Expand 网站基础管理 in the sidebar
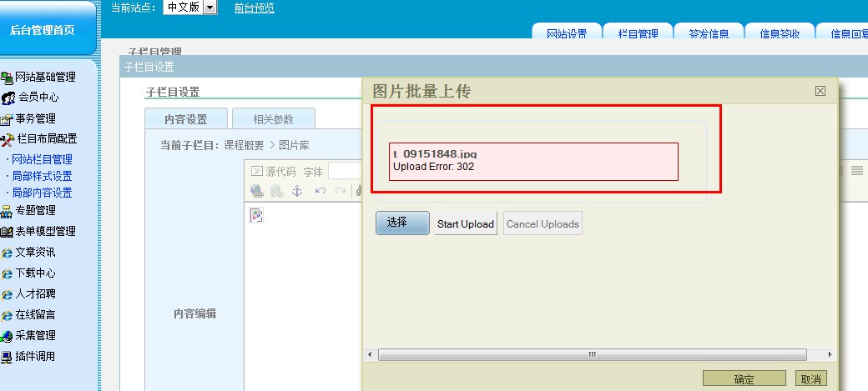Image resolution: width=868 pixels, height=391 pixels. 45,78
